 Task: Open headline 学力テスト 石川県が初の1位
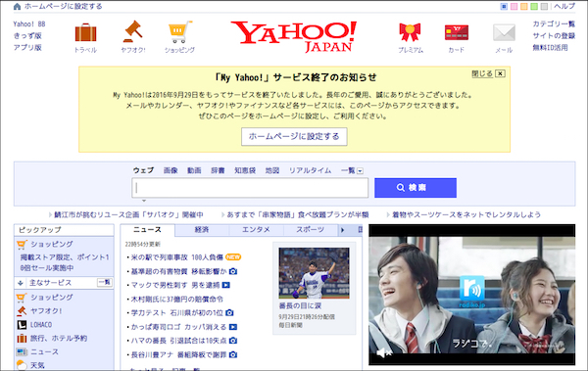177,313
